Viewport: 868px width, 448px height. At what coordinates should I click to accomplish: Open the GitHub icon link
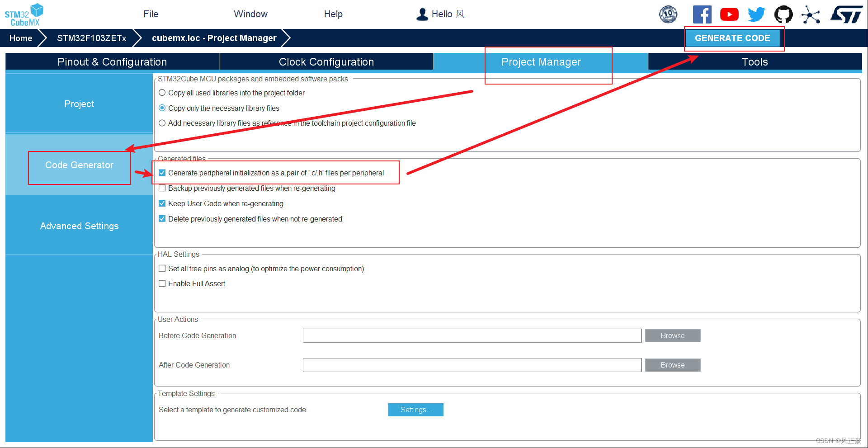coord(783,14)
